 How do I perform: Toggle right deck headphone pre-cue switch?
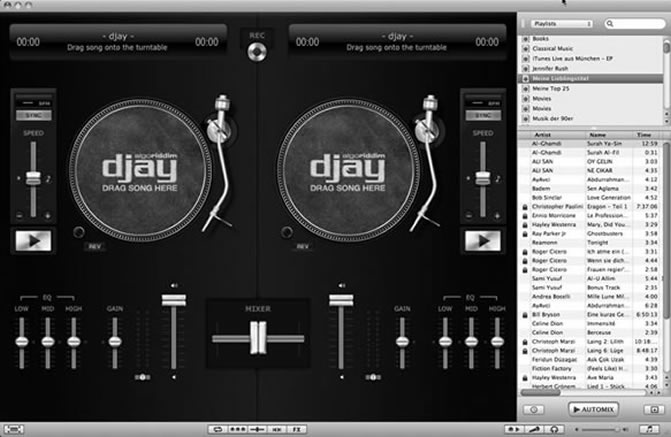tap(373, 377)
